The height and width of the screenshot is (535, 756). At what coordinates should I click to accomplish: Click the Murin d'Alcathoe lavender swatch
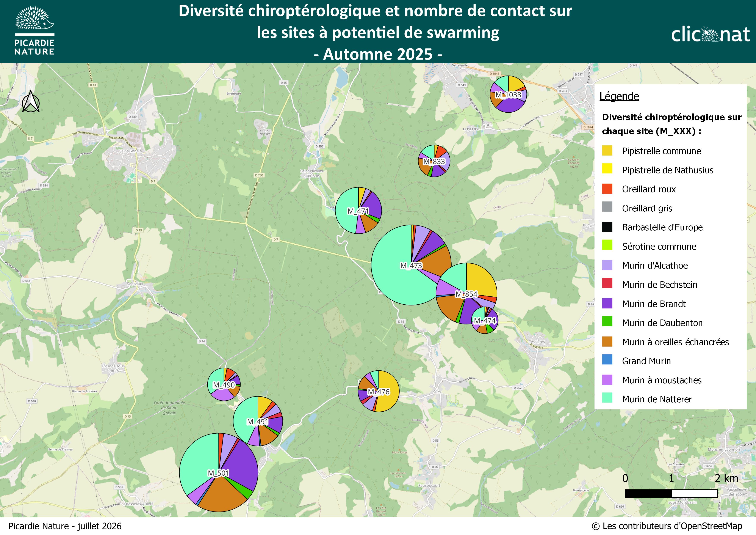pos(607,265)
